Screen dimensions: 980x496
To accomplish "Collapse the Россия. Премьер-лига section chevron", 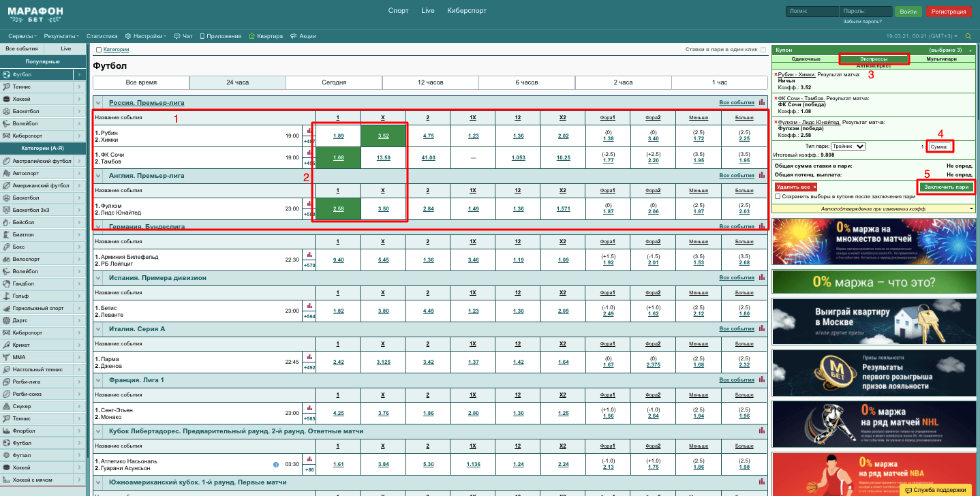I will pos(98,103).
